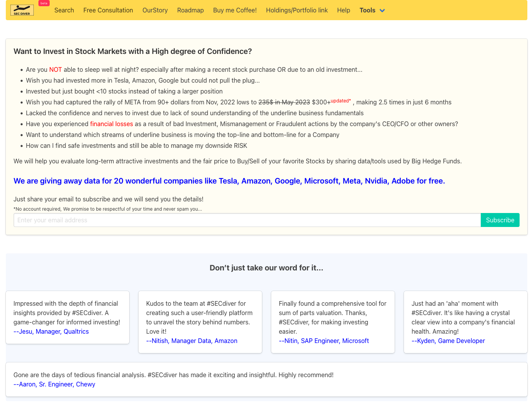
Task: Click the 'No account required' note
Action: [107, 209]
